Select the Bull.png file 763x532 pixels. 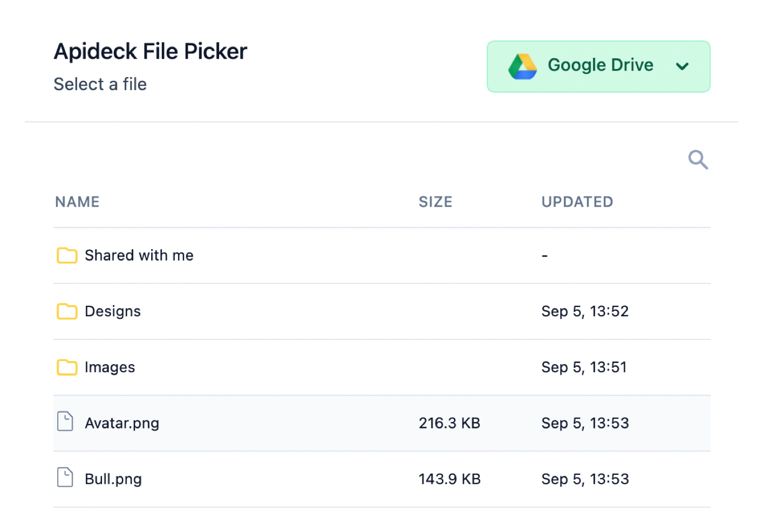tap(113, 479)
